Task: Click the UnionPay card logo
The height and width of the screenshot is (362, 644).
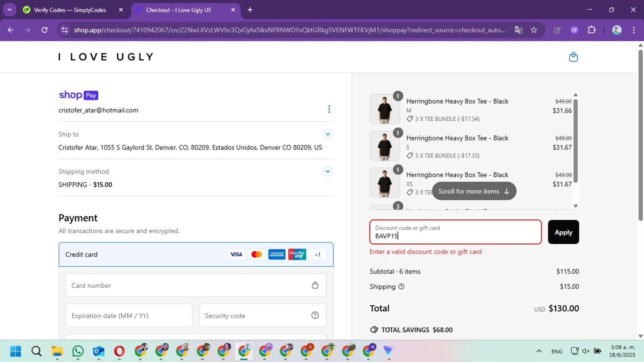Action: [x=297, y=254]
